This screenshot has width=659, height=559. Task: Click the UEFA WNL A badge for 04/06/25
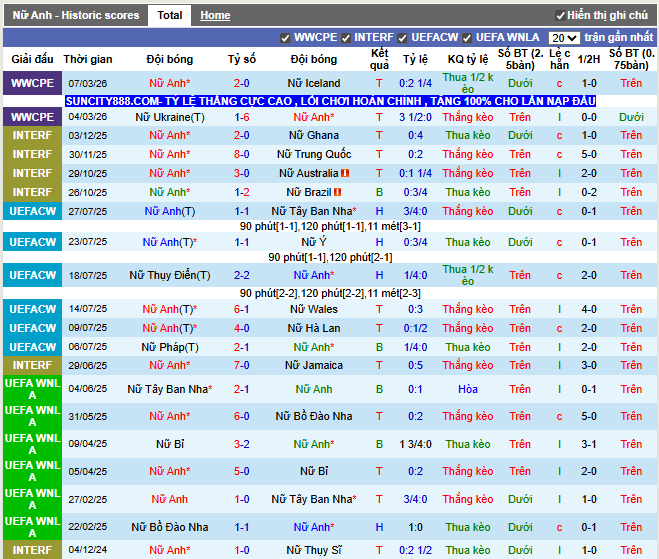coord(32,388)
